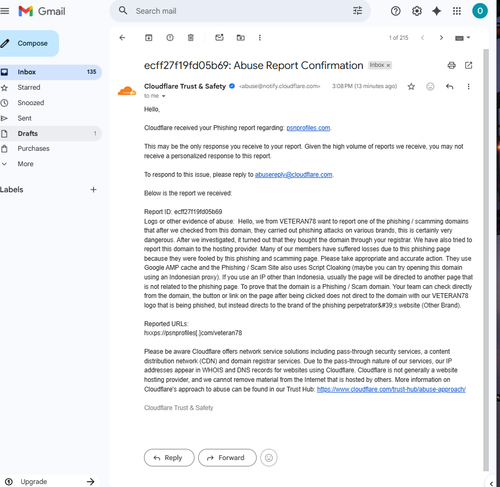
Task: Open Gemini sparkle icon
Action: pos(436,11)
